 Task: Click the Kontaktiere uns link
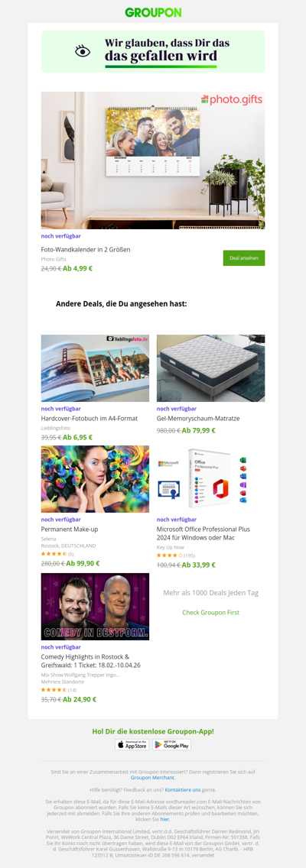[x=182, y=789]
